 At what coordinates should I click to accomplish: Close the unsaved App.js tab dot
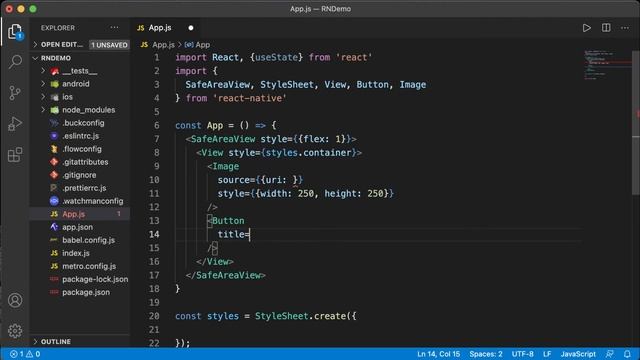pos(191,28)
